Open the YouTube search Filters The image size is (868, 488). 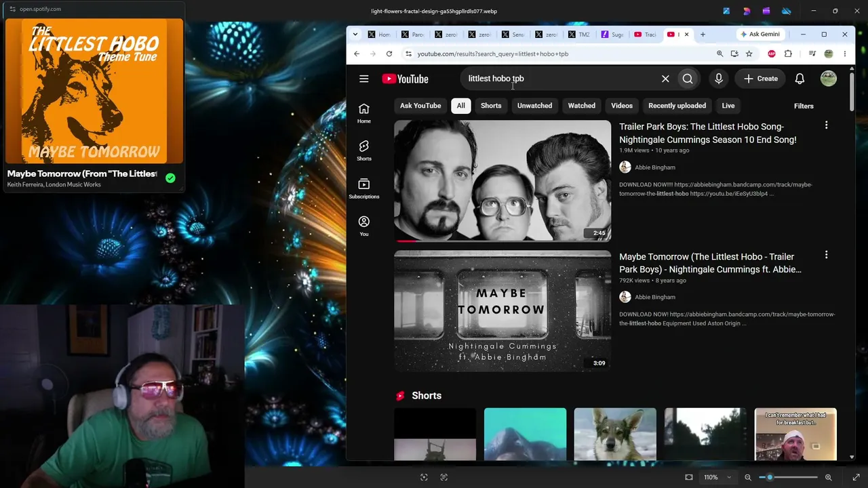coord(804,106)
